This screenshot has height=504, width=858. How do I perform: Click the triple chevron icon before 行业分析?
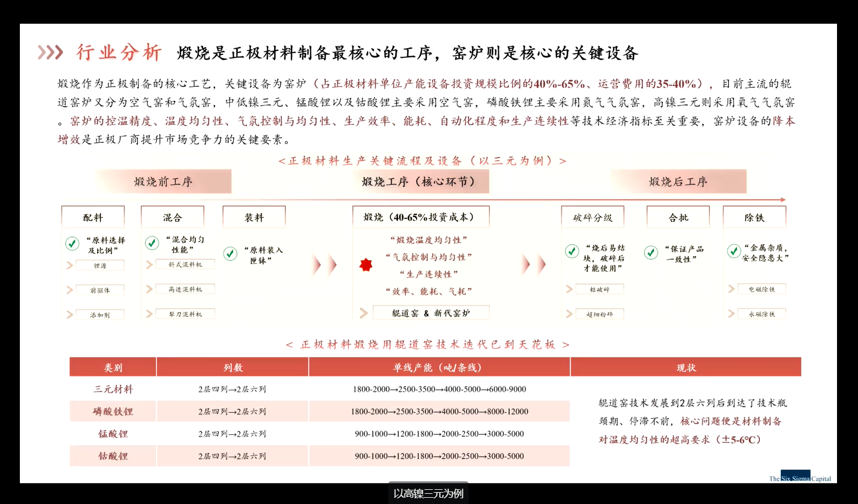click(x=50, y=53)
